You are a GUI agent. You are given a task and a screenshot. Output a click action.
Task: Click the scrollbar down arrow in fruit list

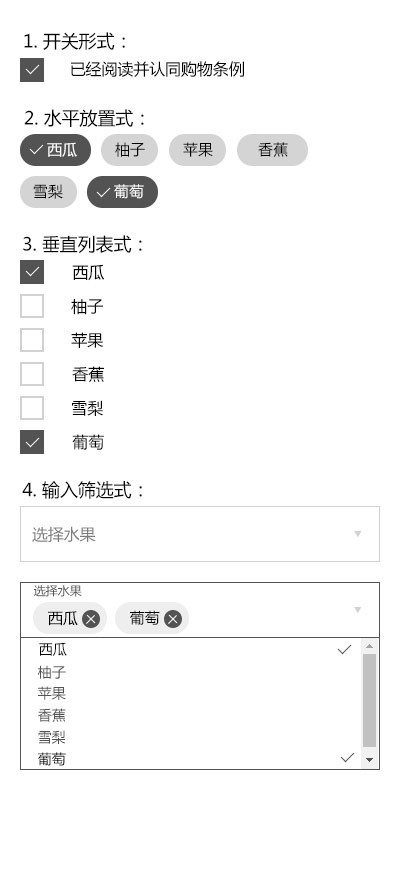tap(370, 759)
